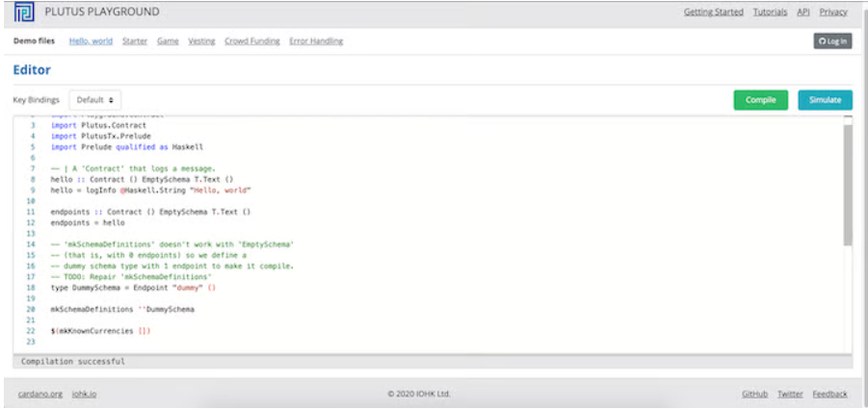Click the 'import Plutus.Contract' line
868x410 pixels.
coord(98,126)
